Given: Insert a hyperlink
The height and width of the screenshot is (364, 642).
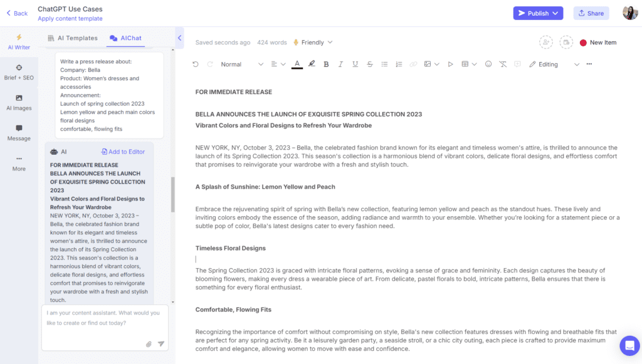Looking at the screenshot, I should point(414,64).
